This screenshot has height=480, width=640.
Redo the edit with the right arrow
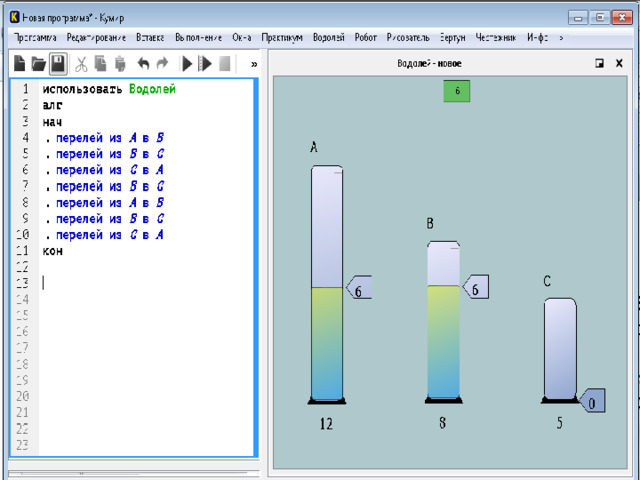[x=162, y=64]
